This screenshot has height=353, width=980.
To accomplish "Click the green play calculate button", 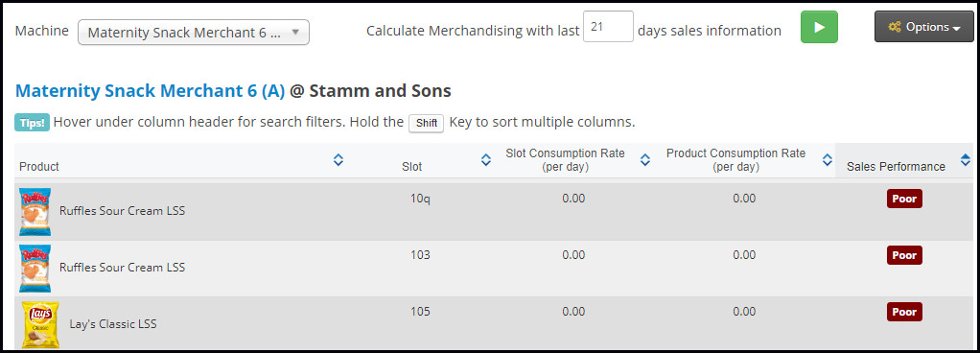I will pos(819,27).
